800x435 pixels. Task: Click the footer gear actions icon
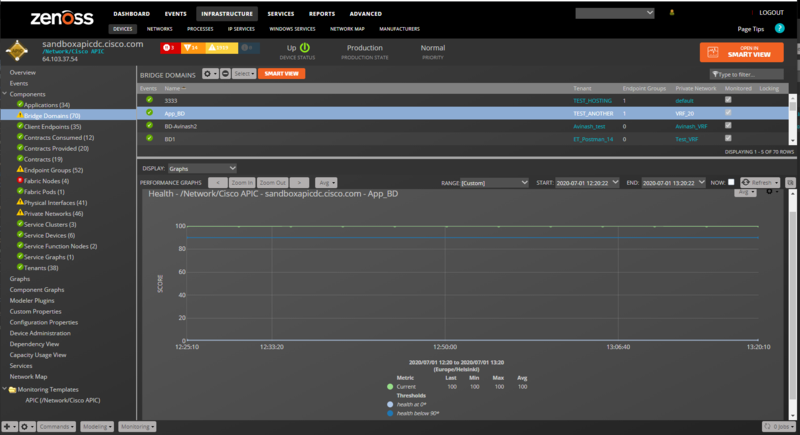27,426
